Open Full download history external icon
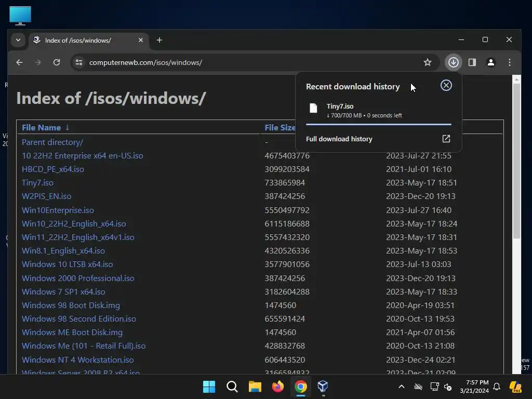This screenshot has height=399, width=532. tap(446, 139)
